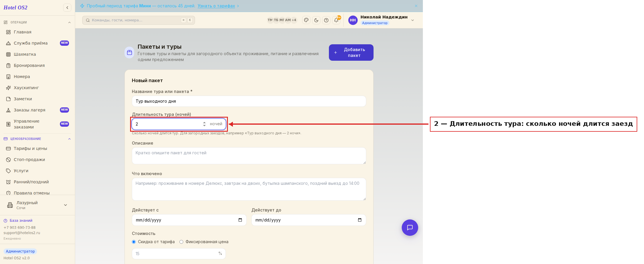Click the База знаний help icon
644x264 pixels.
coord(5,221)
